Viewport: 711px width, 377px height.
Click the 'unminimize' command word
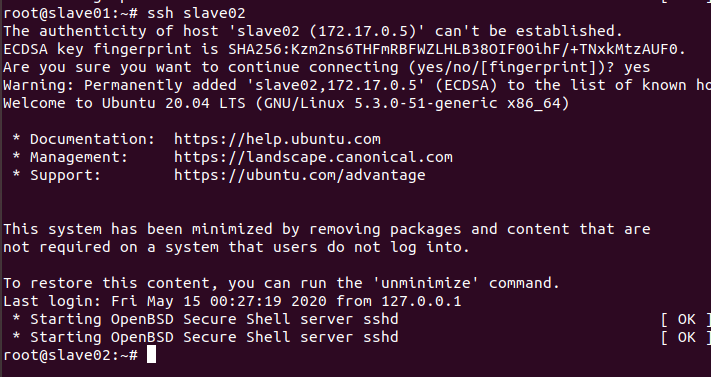(x=425, y=283)
